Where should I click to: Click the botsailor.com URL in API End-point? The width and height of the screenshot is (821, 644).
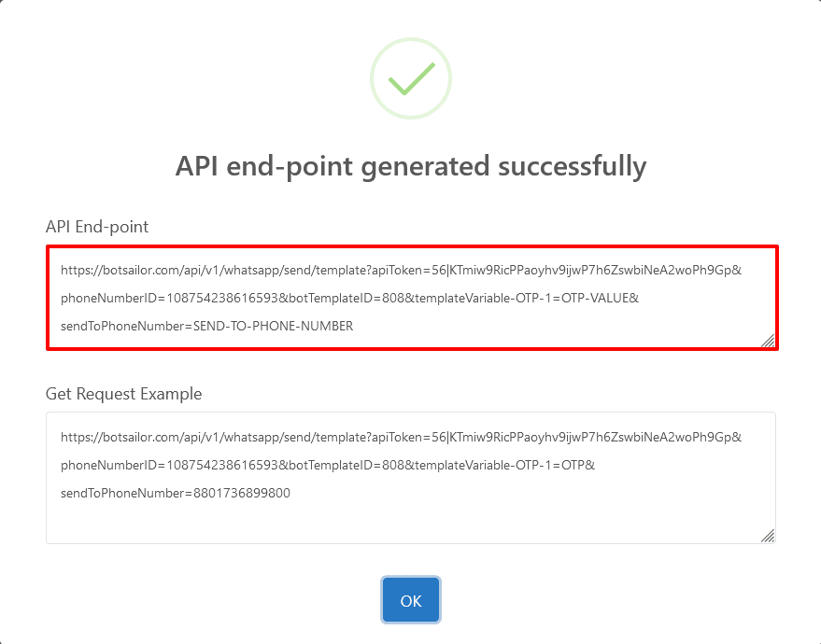click(140, 271)
